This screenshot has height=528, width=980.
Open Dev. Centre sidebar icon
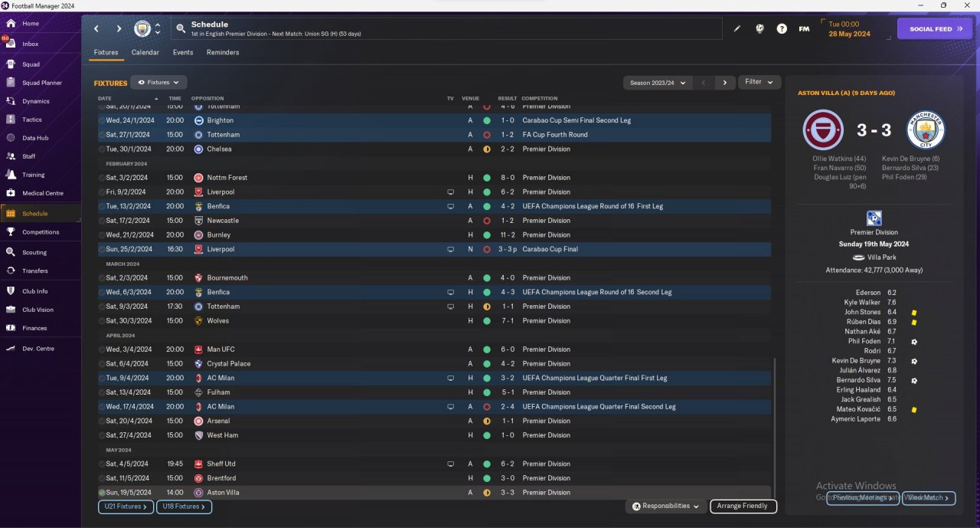(11, 349)
